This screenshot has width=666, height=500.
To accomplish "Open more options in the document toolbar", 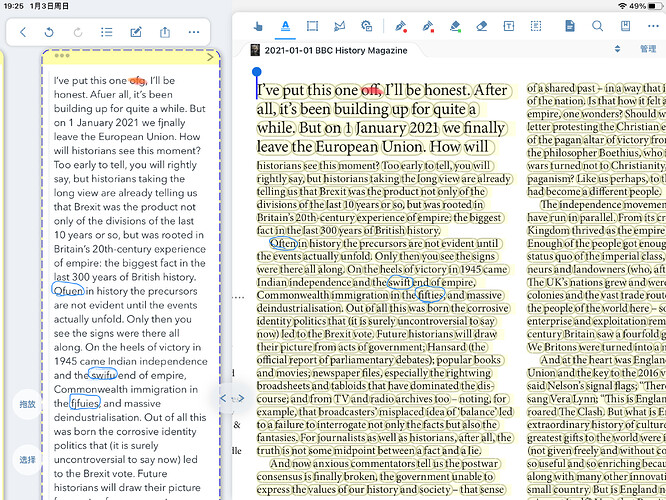I will click(x=653, y=26).
